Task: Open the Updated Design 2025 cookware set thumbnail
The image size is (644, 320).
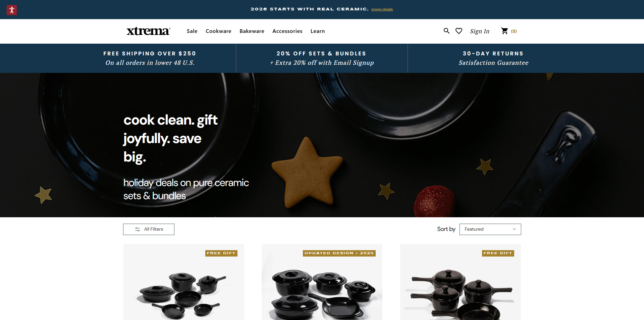Action: click(322, 282)
